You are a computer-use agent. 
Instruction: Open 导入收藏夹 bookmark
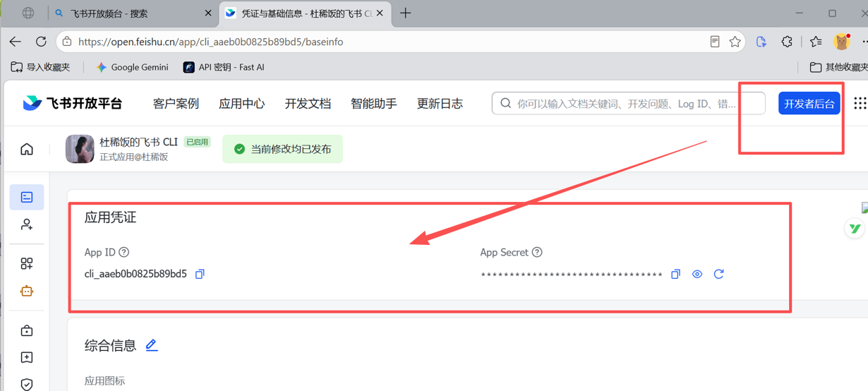coord(40,67)
